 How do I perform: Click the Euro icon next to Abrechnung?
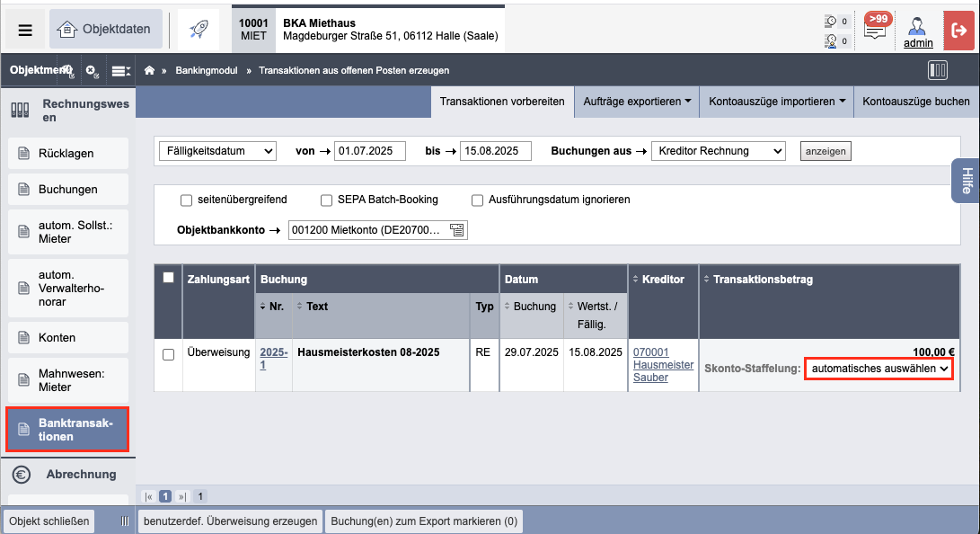coord(22,475)
